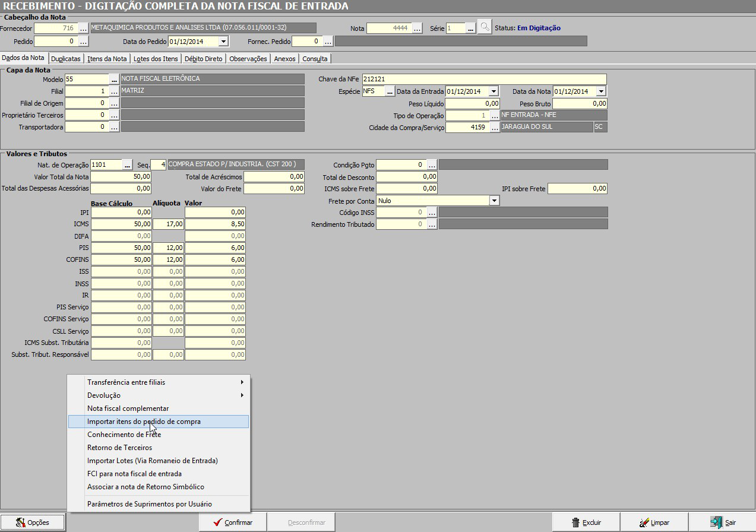This screenshot has width=756, height=532.
Task: Expand the Data do Pedido date dropdown
Action: [x=223, y=42]
